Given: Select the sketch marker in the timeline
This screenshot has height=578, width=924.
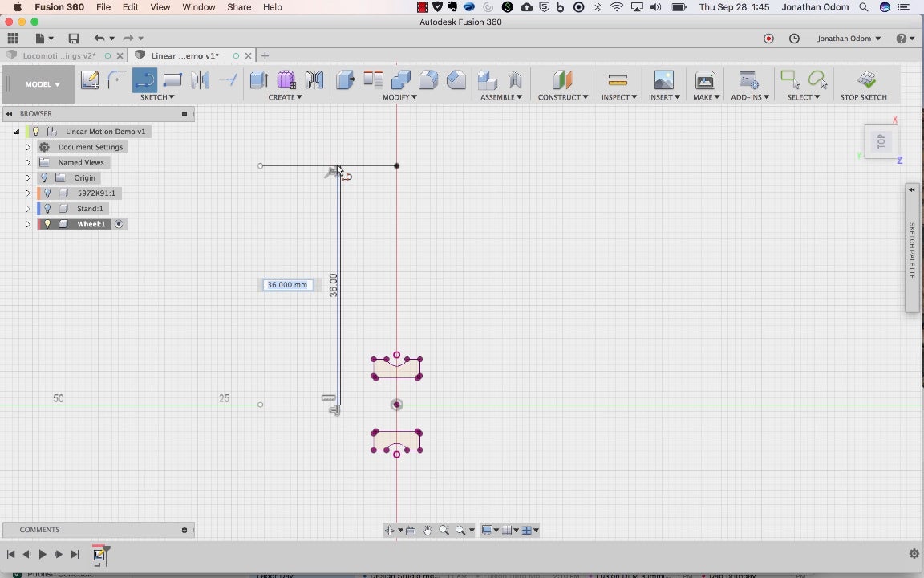Looking at the screenshot, I should click(99, 554).
